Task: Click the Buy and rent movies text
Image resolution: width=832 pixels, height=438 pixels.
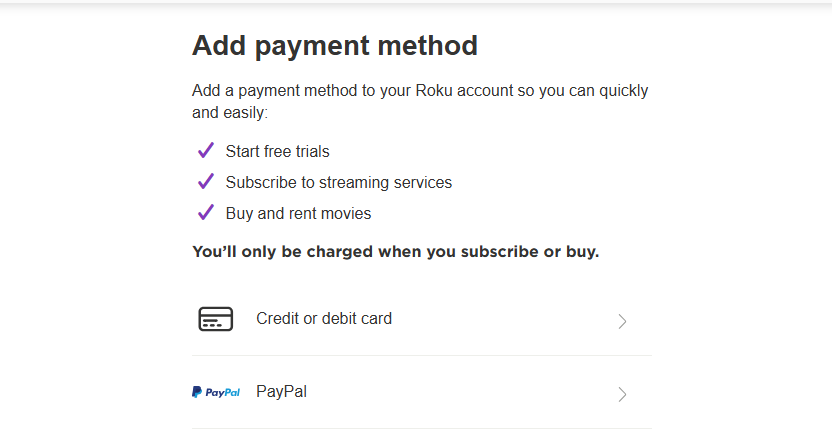Action: pyautogui.click(x=298, y=214)
